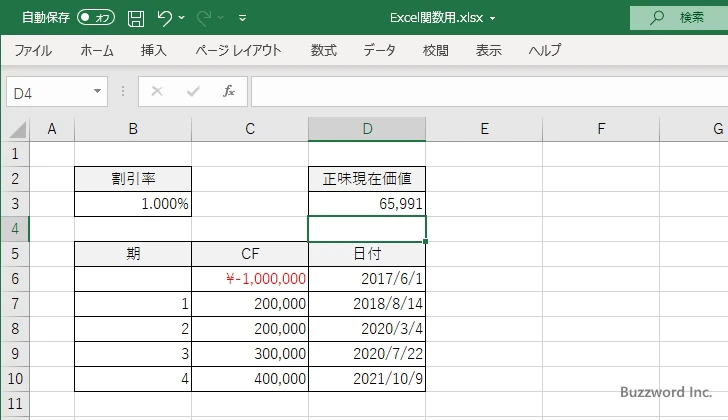Click the date cell 2018/8/14

click(367, 304)
